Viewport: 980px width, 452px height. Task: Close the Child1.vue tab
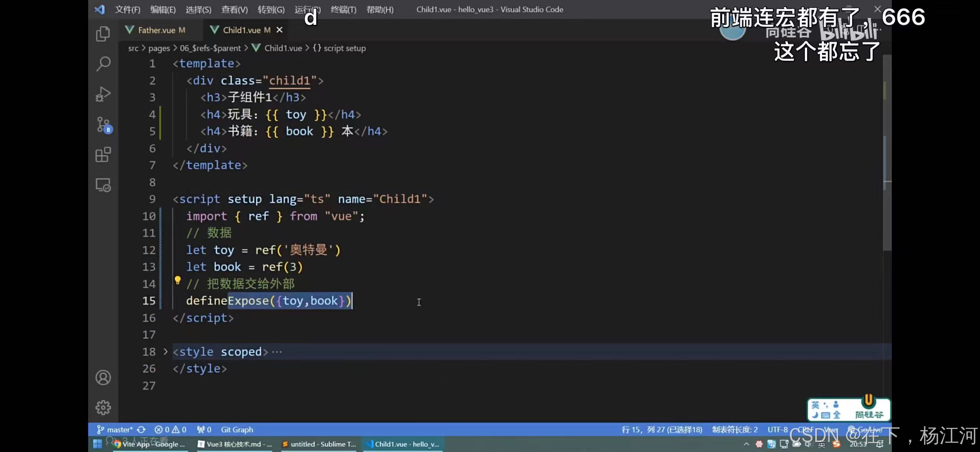tap(280, 30)
